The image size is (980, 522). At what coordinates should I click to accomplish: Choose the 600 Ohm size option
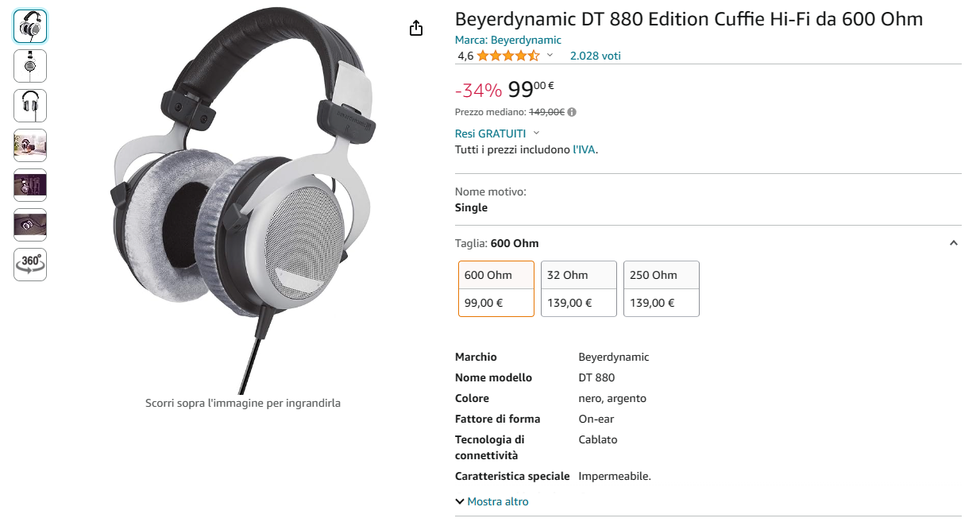pos(496,288)
